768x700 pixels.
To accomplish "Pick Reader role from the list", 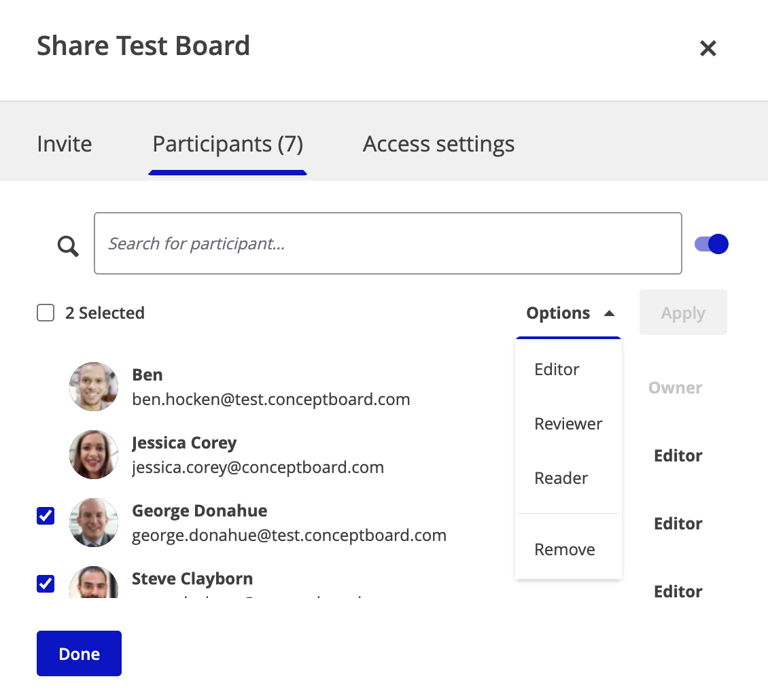I will [561, 478].
